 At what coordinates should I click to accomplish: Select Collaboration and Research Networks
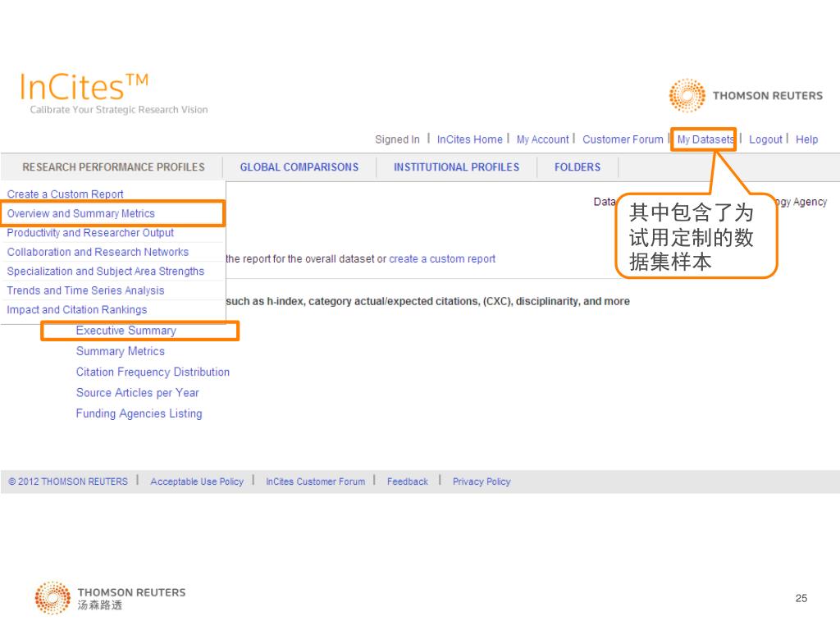(98, 252)
